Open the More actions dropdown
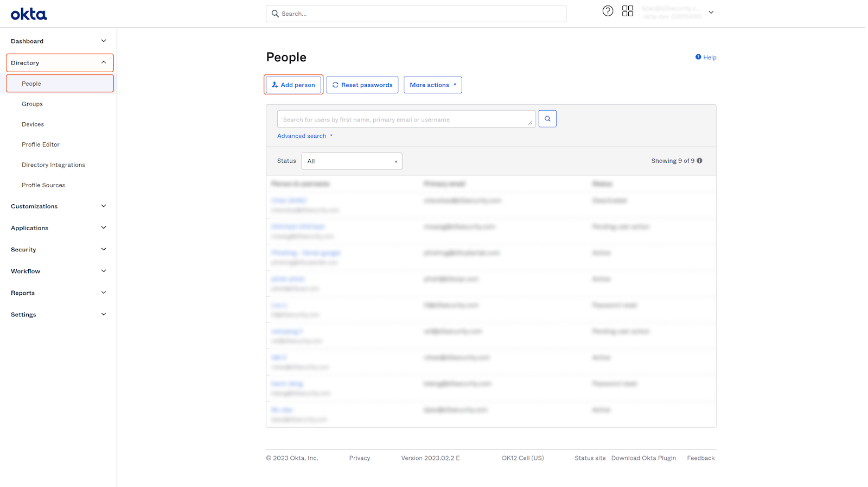Screen dimensions: 868x487 (x=432, y=85)
